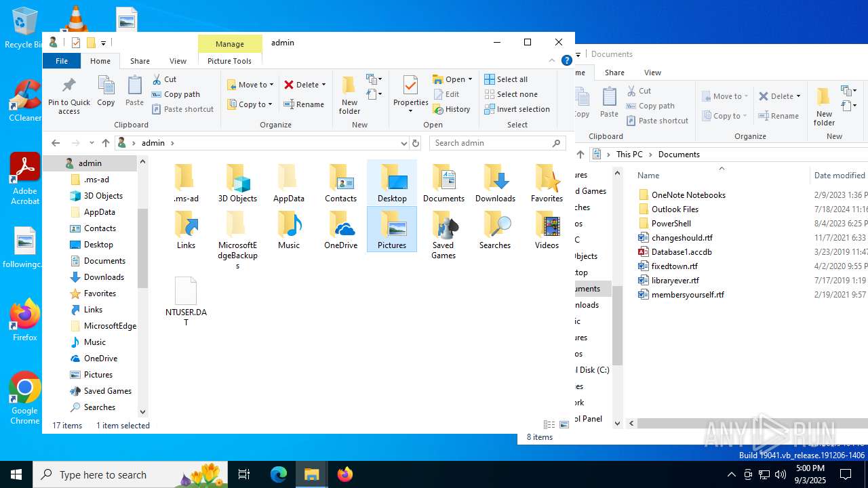Open Firefox from the taskbar

tap(345, 474)
